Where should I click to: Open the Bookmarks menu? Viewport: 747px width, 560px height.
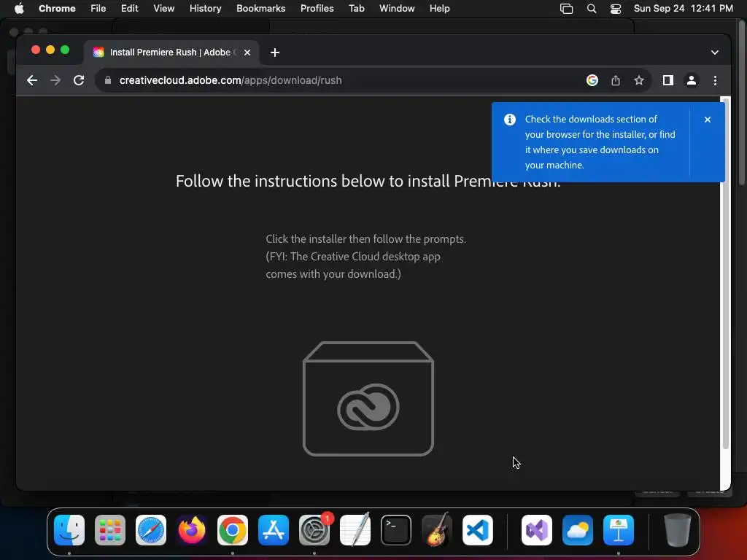click(260, 9)
